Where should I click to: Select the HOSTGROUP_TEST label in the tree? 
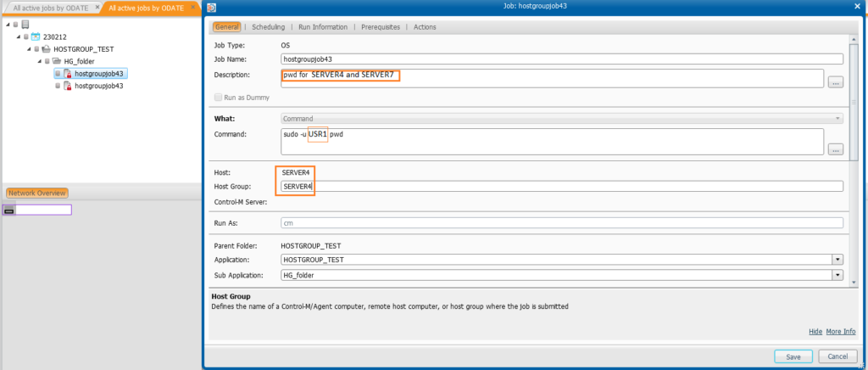(x=83, y=48)
